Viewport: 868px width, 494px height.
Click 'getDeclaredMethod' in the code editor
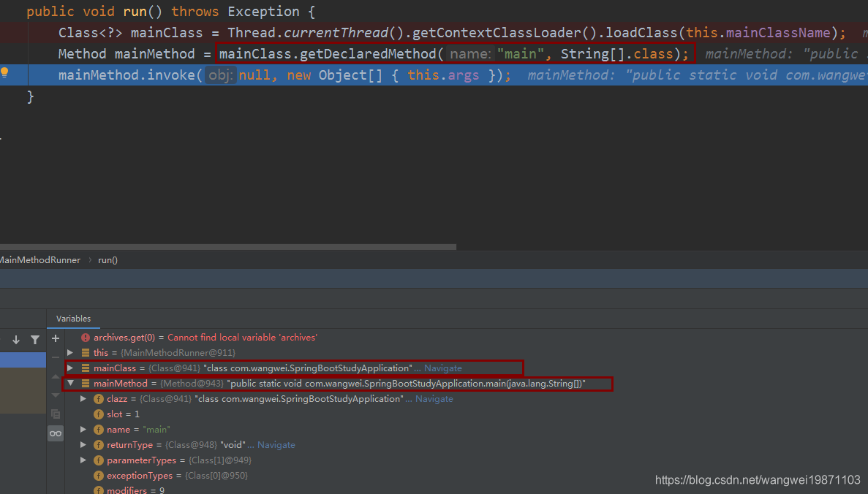click(368, 53)
